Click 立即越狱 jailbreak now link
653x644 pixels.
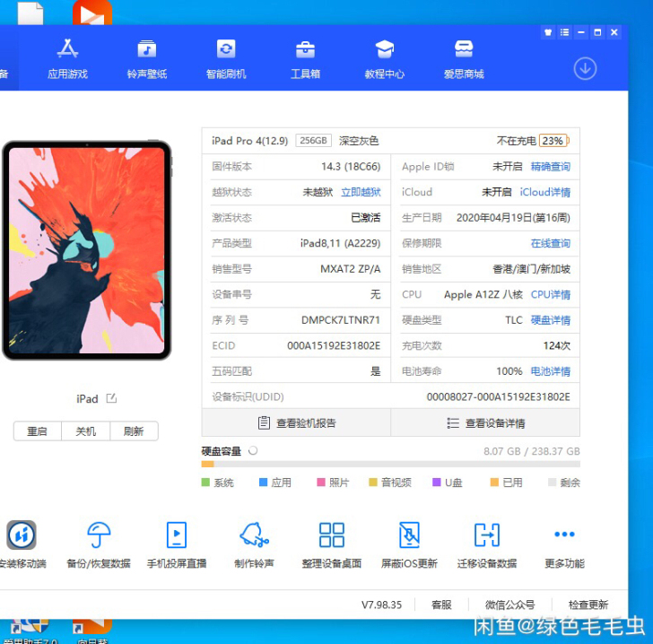[361, 192]
